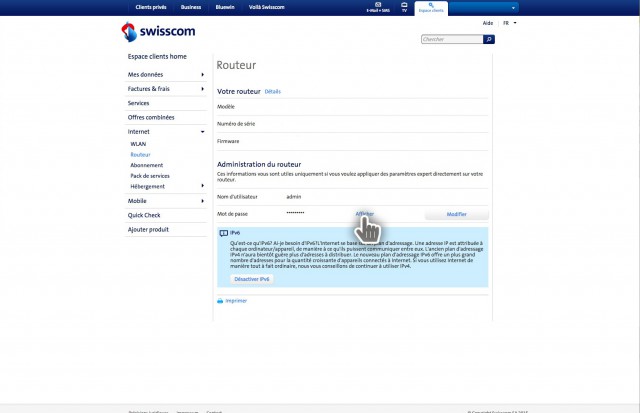Click the admin username value
Image resolution: width=640 pixels, height=413 pixels.
pyautogui.click(x=293, y=197)
